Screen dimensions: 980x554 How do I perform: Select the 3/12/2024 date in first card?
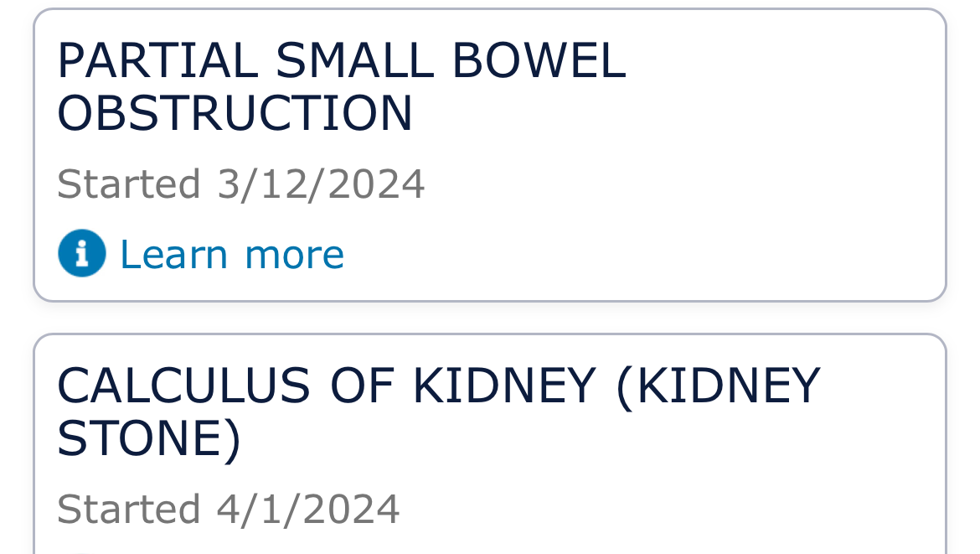click(322, 184)
